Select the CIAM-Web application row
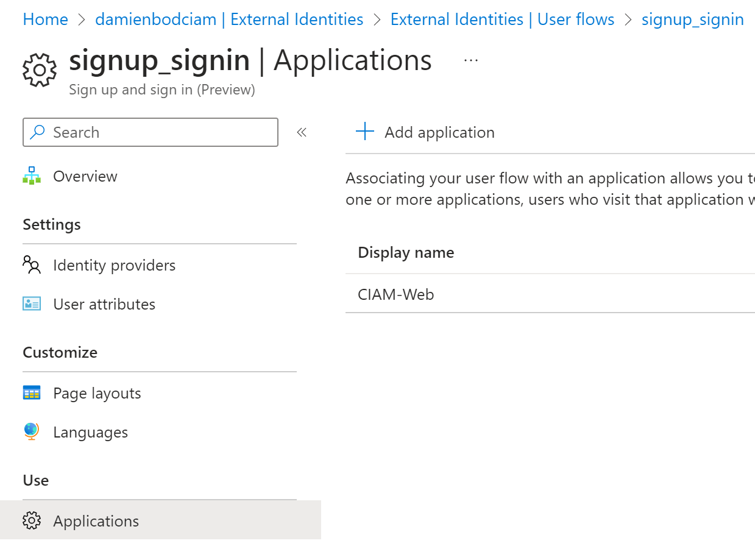Viewport: 755px width, 560px height. point(396,294)
